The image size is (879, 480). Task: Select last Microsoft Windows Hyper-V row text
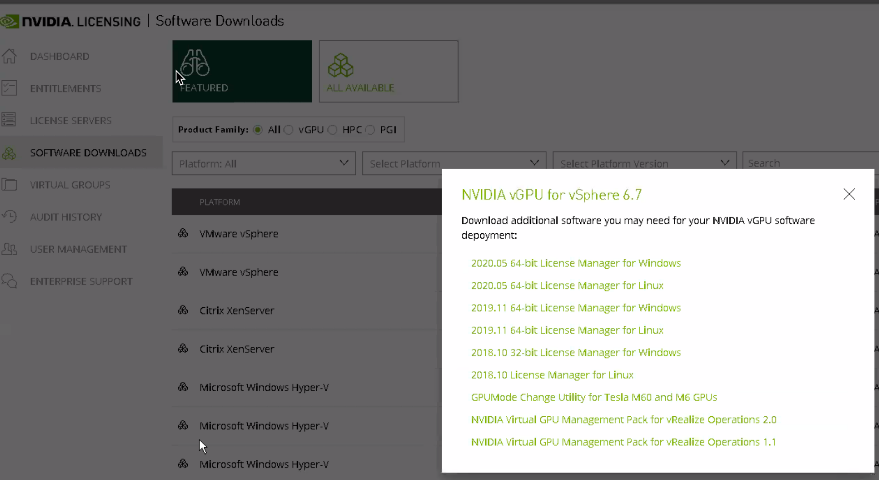[x=264, y=464]
